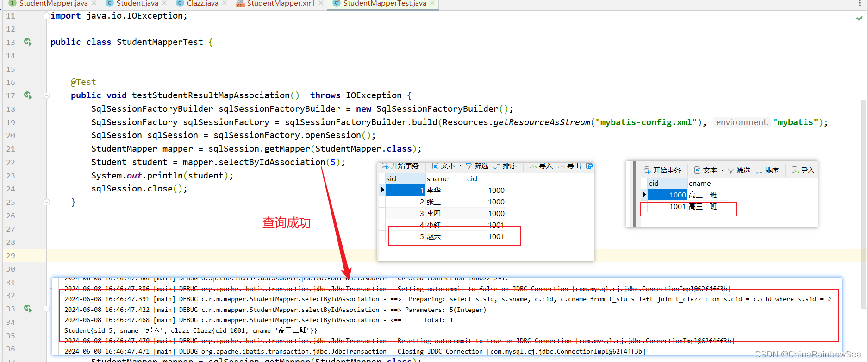Click 导入 import in student table toolbar
The width and height of the screenshot is (868, 362).
point(541,165)
